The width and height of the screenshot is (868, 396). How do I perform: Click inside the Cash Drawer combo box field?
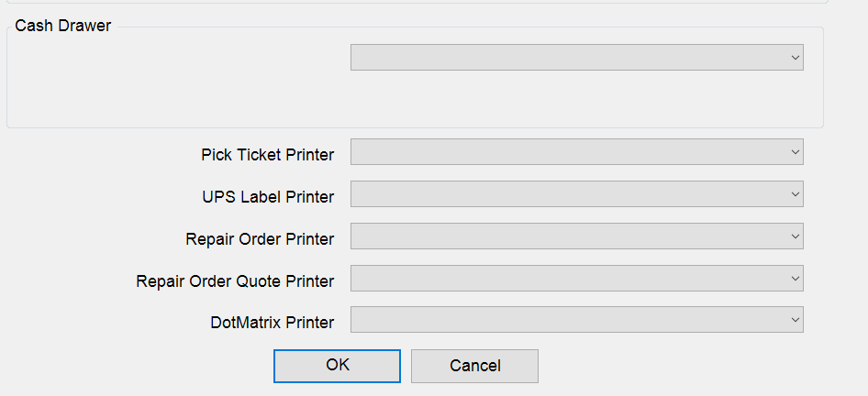(x=567, y=58)
